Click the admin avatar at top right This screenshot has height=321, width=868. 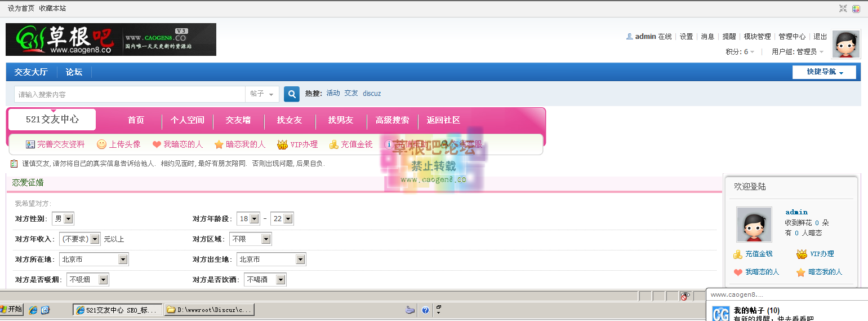[845, 44]
